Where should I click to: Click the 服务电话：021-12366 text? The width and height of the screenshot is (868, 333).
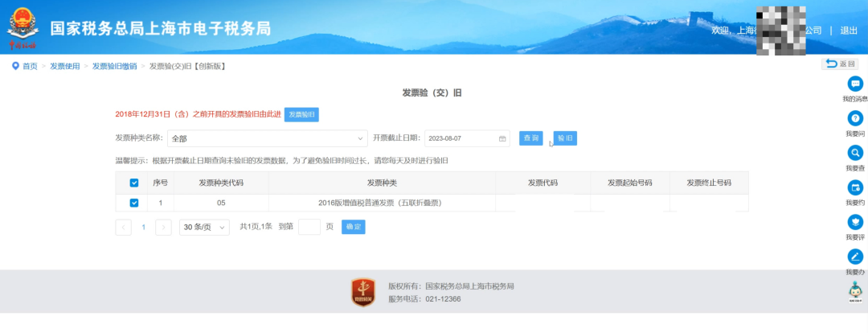(x=424, y=299)
